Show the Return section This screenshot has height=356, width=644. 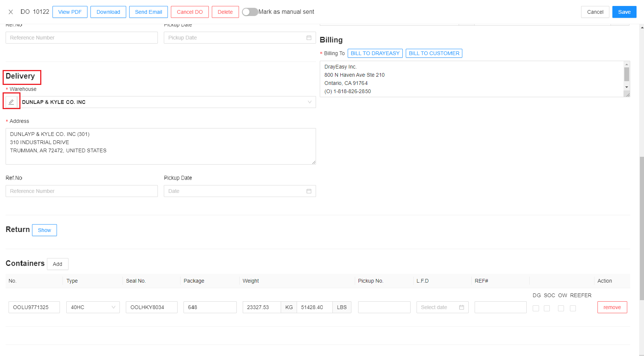coord(44,230)
